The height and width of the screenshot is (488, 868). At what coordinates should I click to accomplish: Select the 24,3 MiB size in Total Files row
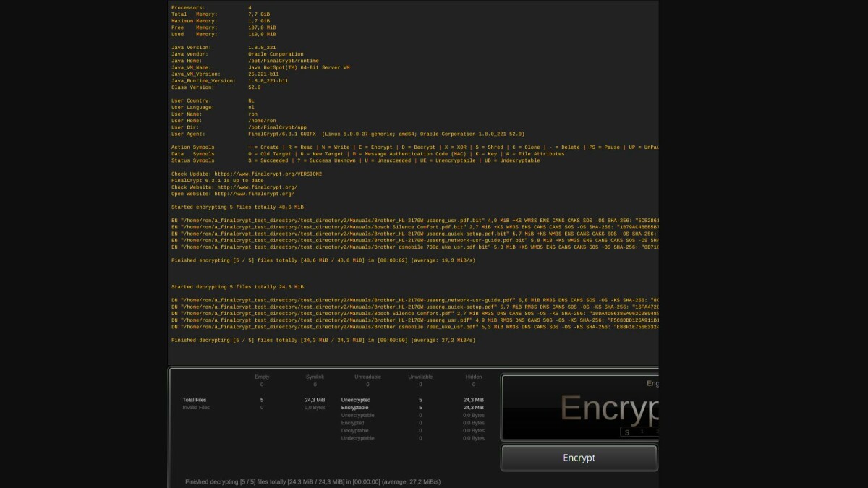[x=315, y=400]
